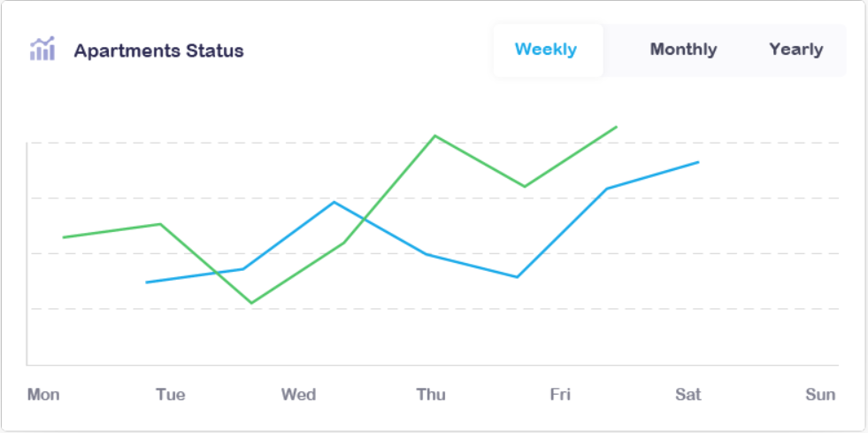Click the right end of blue line

(x=698, y=162)
